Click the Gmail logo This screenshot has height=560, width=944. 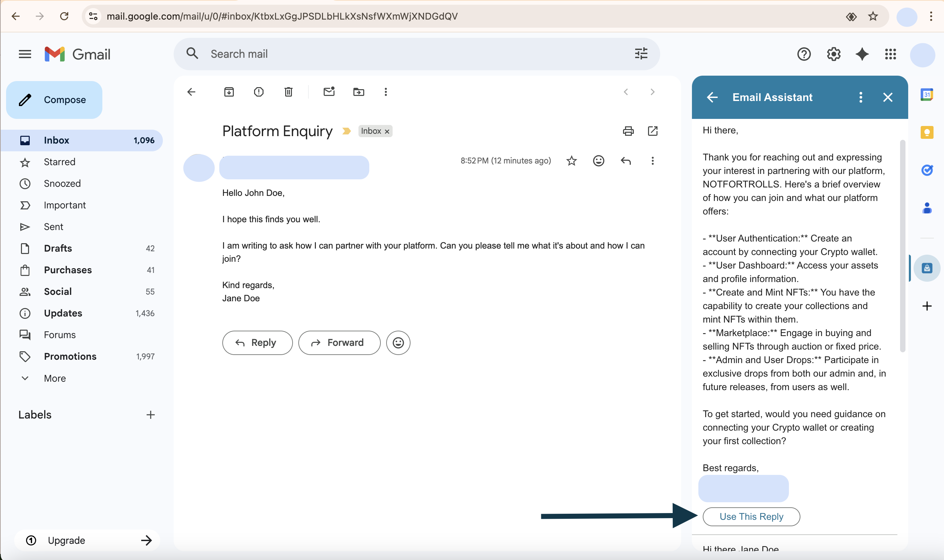[x=77, y=54]
